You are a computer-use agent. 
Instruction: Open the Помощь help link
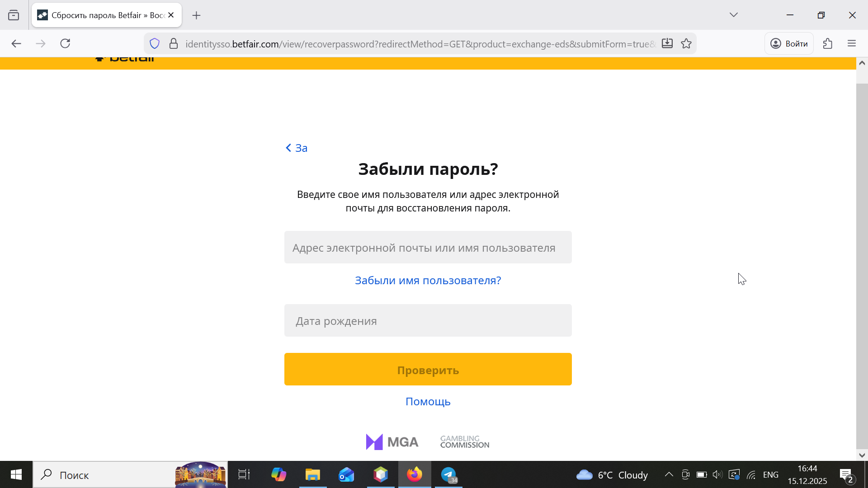click(x=428, y=402)
